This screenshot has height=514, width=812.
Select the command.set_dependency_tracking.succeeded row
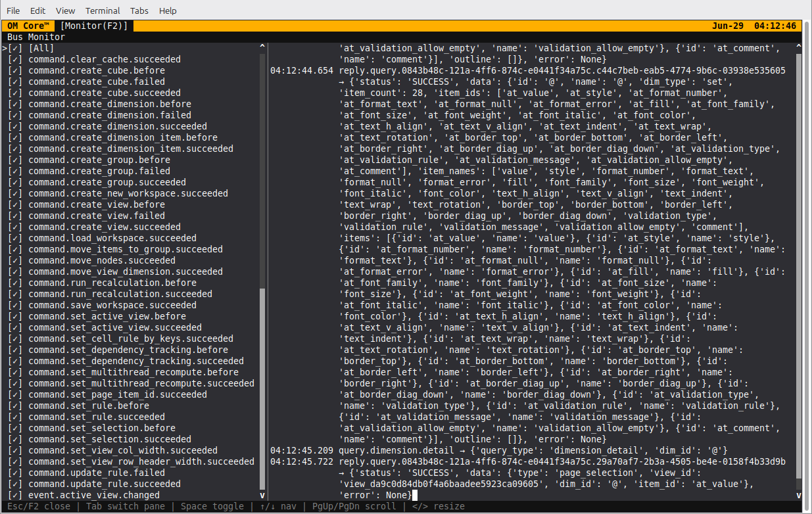(131, 361)
